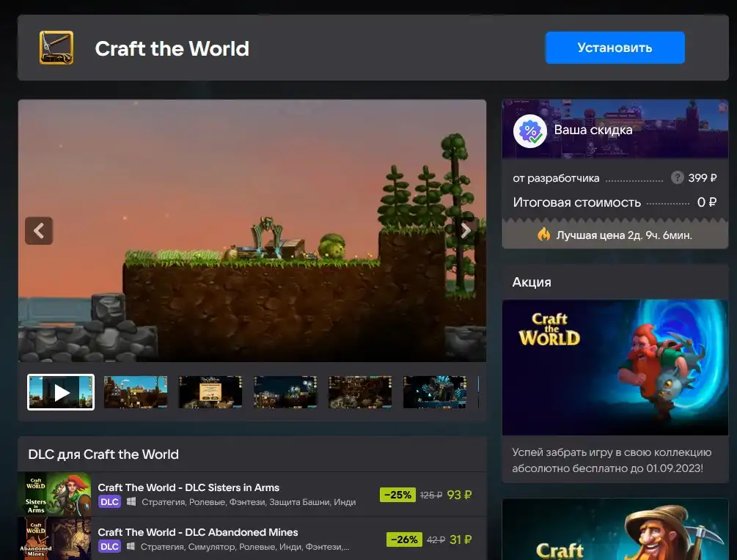Click Abandoned Mines genre tags
This screenshot has width=737, height=560.
point(245,547)
